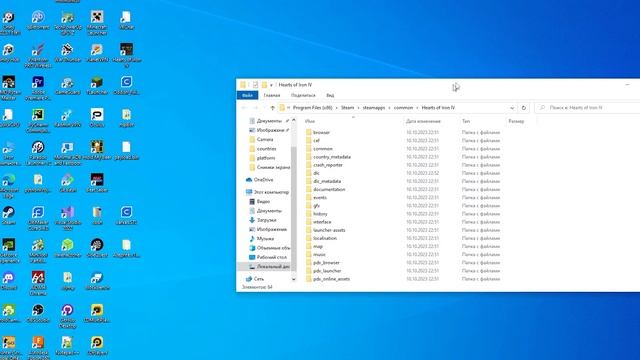Sort files by the Имя column

(353, 121)
